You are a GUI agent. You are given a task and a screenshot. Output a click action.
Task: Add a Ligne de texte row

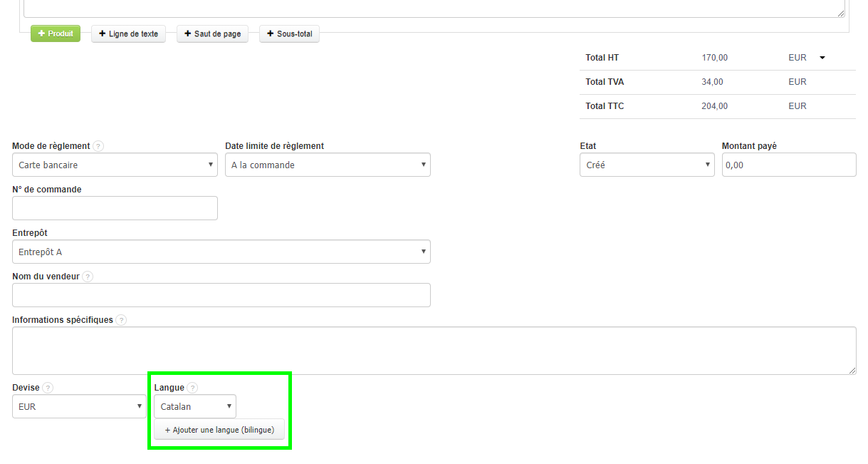[129, 33]
